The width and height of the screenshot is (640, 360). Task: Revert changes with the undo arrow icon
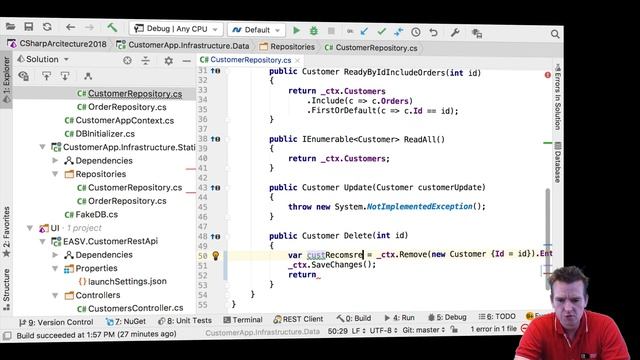(x=433, y=32)
